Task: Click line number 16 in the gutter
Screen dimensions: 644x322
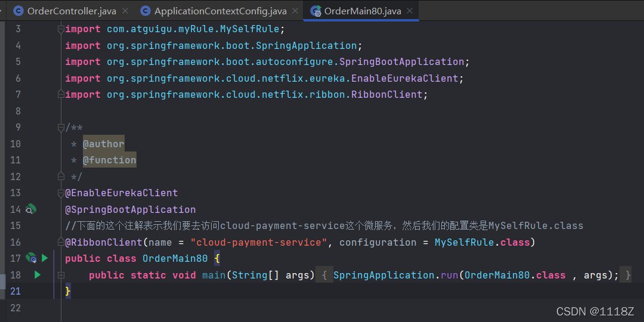Action: pyautogui.click(x=16, y=242)
